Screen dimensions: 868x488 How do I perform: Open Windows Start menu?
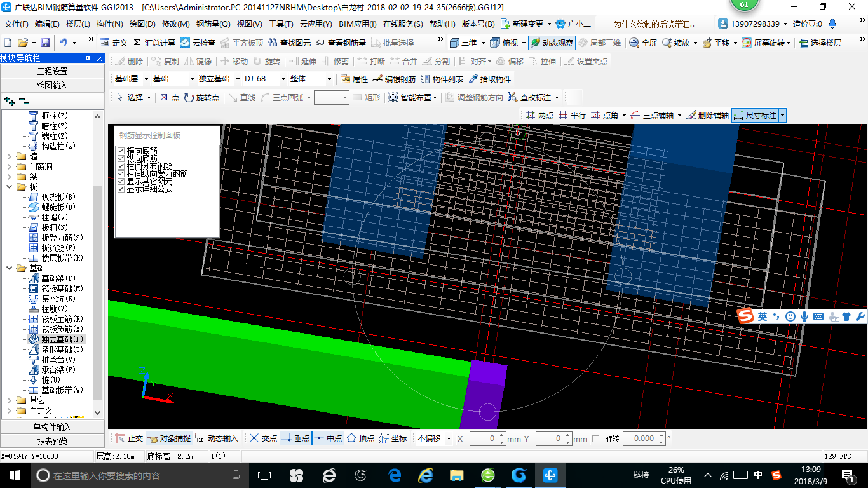point(15,475)
